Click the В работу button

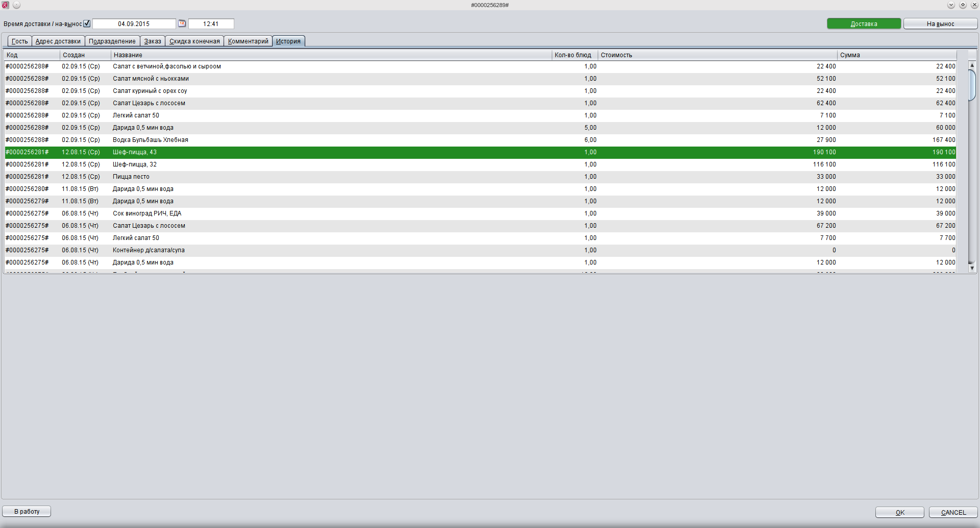click(x=27, y=511)
